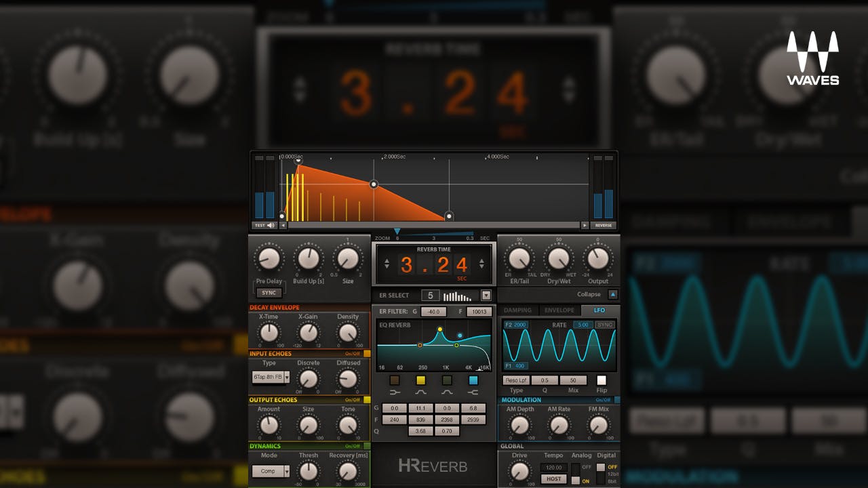The width and height of the screenshot is (868, 488).
Task: Click the blue zoom triangle marker
Action: [x=397, y=232]
